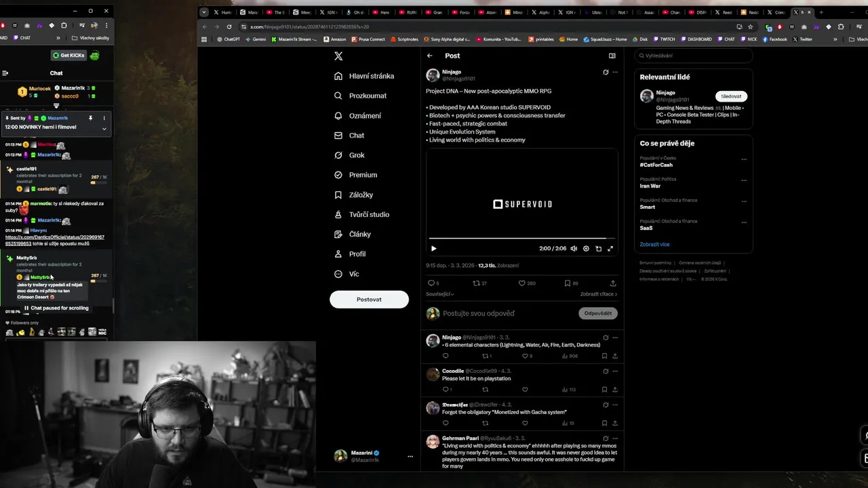Expand pinned message chevron in chat
Image resolution: width=868 pixels, height=488 pixels.
(x=104, y=128)
